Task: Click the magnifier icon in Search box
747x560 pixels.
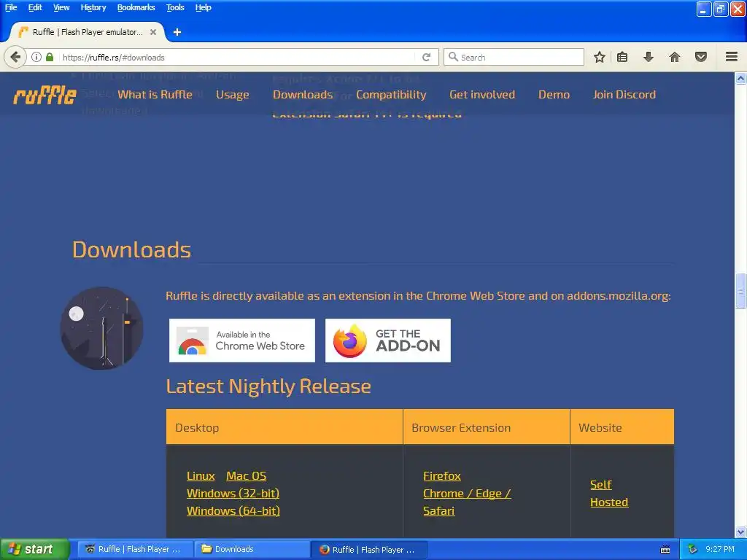Action: coord(453,57)
